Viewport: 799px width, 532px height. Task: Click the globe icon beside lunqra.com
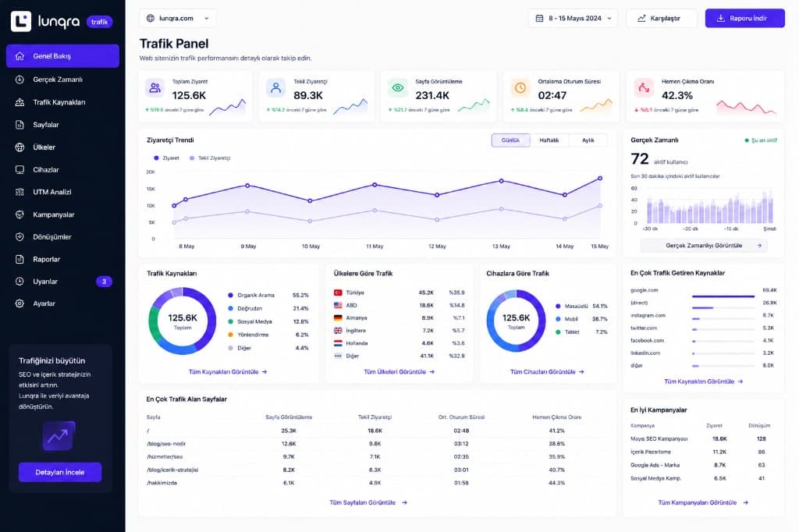(x=151, y=19)
